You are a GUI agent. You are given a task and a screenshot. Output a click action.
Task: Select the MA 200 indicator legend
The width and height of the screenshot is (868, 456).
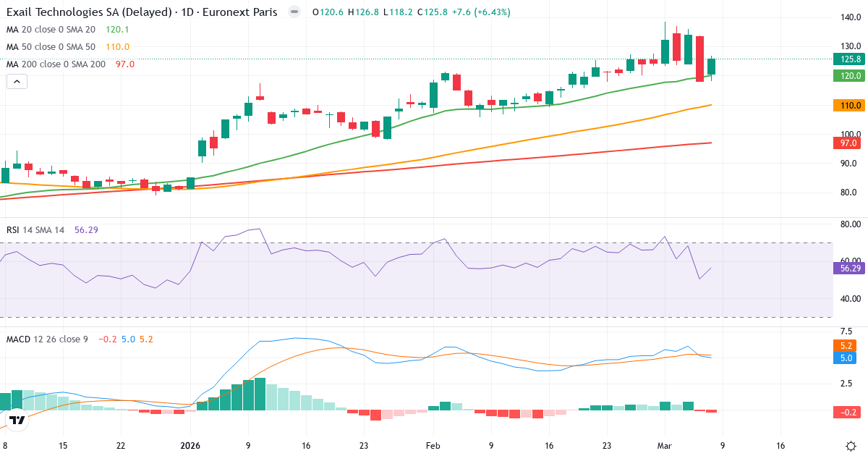point(56,64)
